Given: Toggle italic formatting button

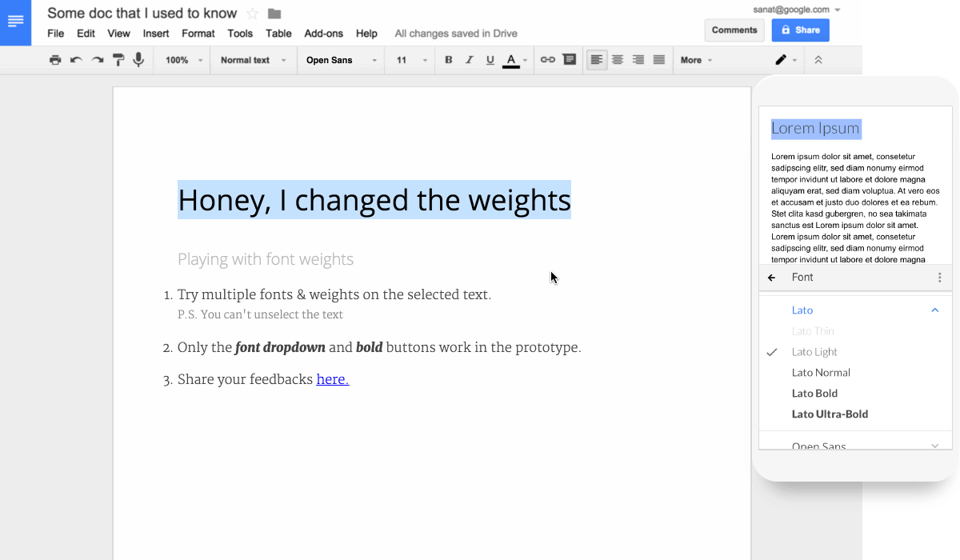Looking at the screenshot, I should pyautogui.click(x=469, y=60).
